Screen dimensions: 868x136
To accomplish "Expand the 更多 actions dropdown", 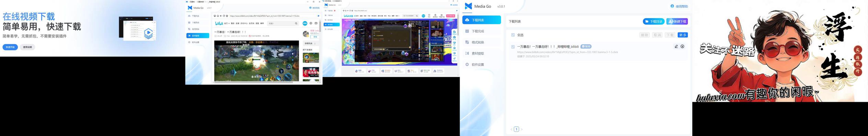I will tap(683, 35).
